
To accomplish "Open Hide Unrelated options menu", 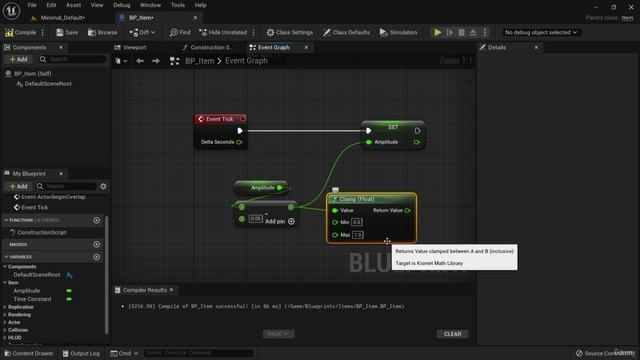I will coord(253,32).
